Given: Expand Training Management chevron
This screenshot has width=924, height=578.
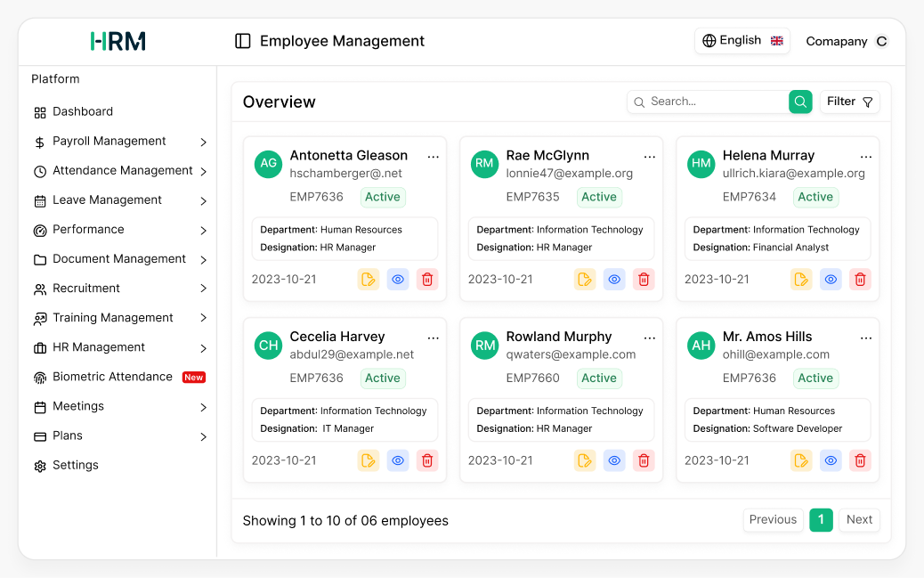Looking at the screenshot, I should [x=203, y=317].
